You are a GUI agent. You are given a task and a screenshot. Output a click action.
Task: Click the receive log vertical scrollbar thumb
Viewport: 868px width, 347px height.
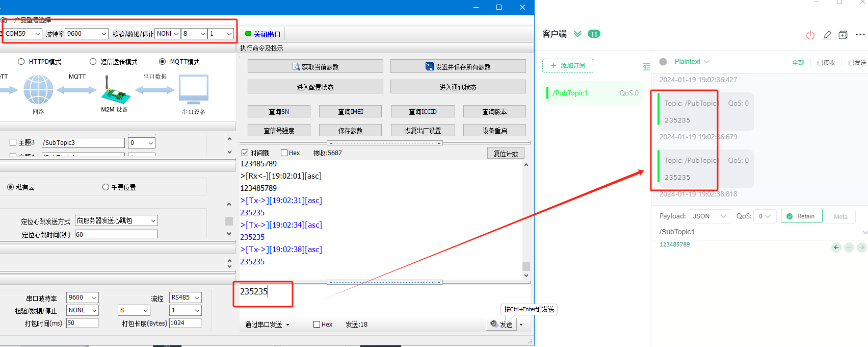coord(526,266)
